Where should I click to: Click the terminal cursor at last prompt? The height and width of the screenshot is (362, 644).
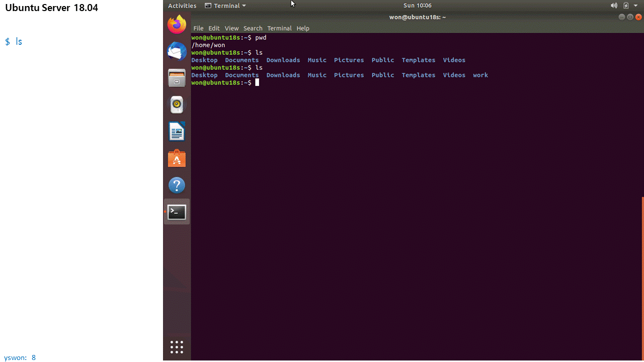[x=257, y=82]
